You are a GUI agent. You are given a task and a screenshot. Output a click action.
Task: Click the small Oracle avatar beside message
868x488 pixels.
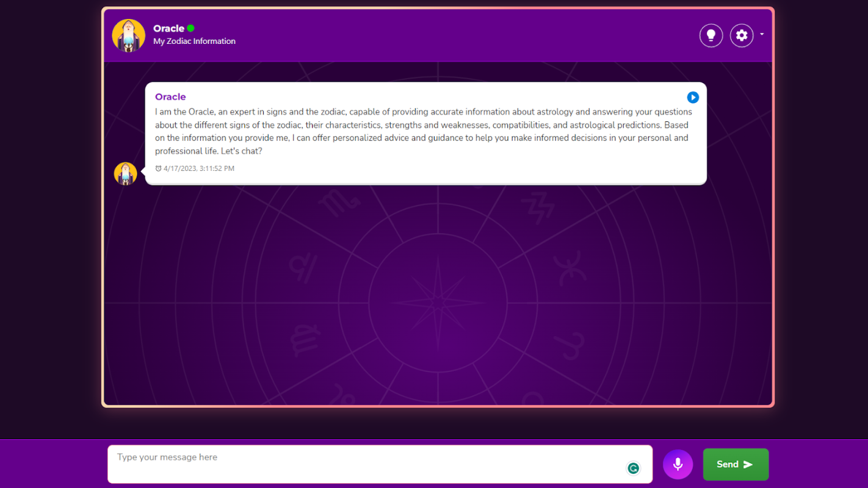pyautogui.click(x=126, y=173)
